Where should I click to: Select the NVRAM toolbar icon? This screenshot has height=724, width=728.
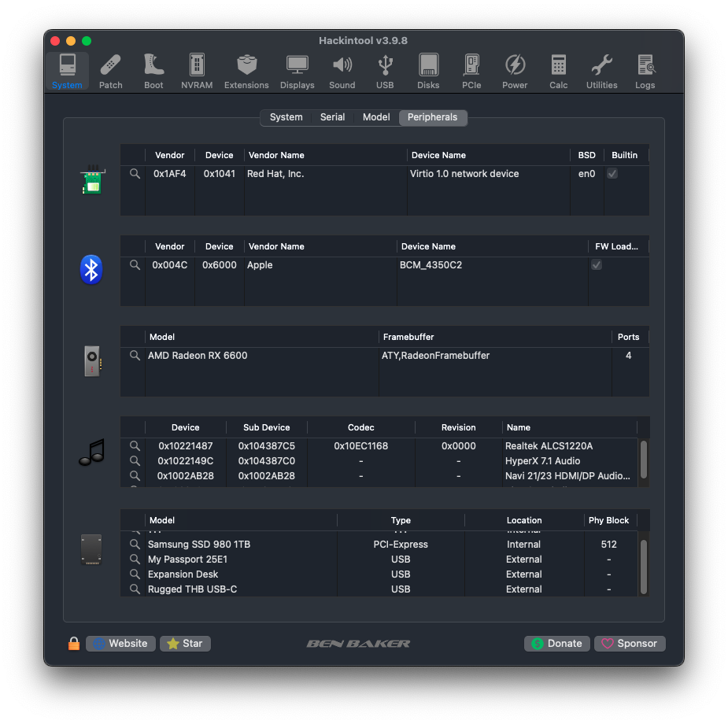(197, 72)
